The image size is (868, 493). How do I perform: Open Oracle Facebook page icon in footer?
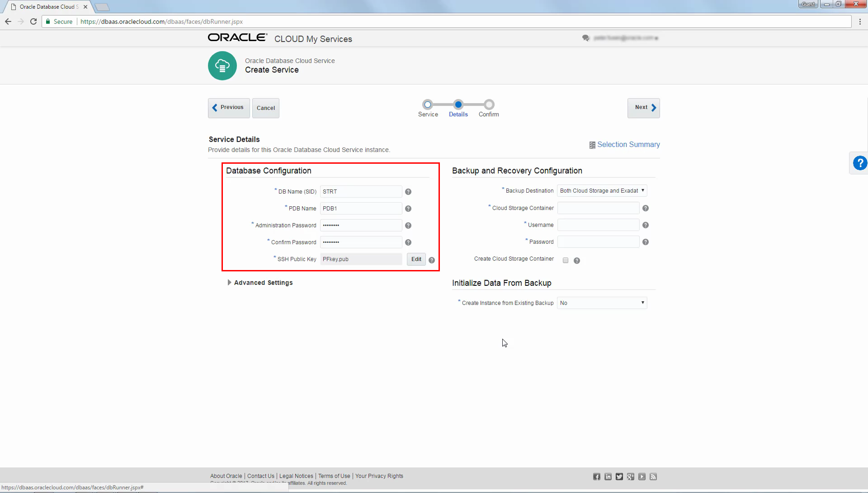pyautogui.click(x=597, y=477)
